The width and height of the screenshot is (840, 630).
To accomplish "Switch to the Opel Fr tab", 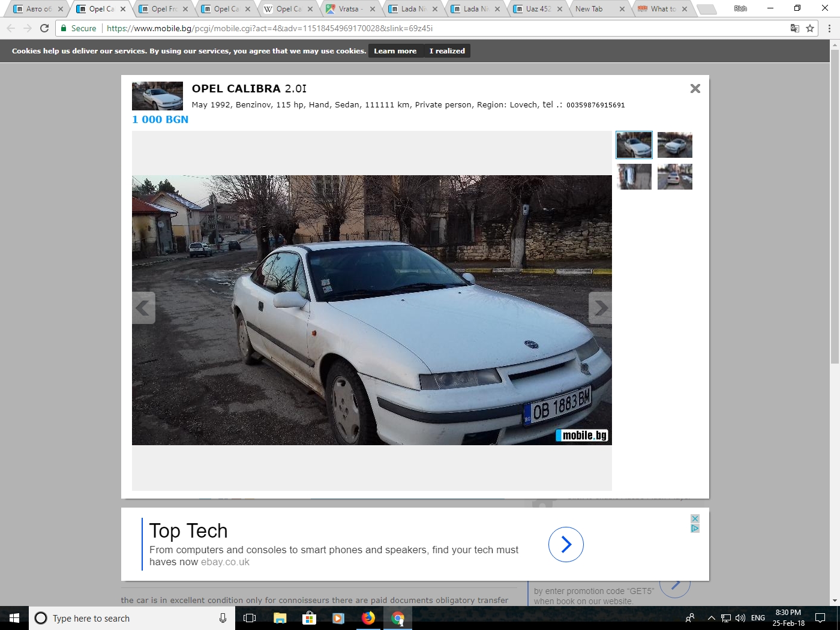I will coord(164,9).
